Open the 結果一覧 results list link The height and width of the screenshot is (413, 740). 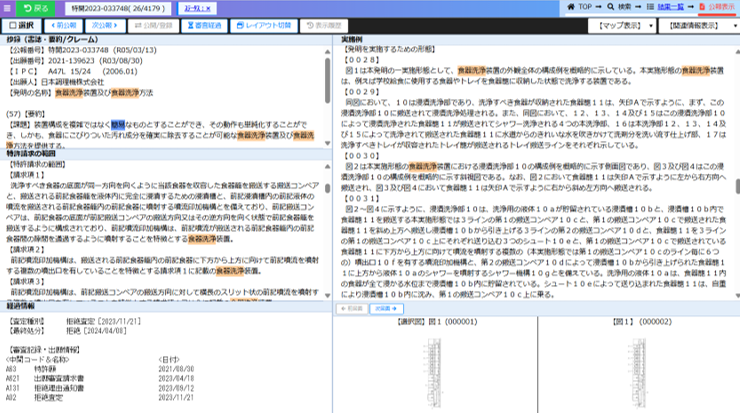671,7
